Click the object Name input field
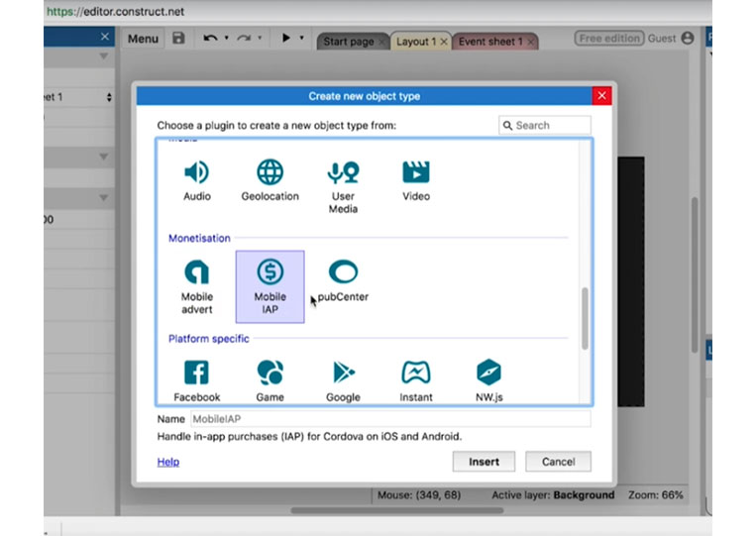The image size is (756, 536). [x=390, y=419]
